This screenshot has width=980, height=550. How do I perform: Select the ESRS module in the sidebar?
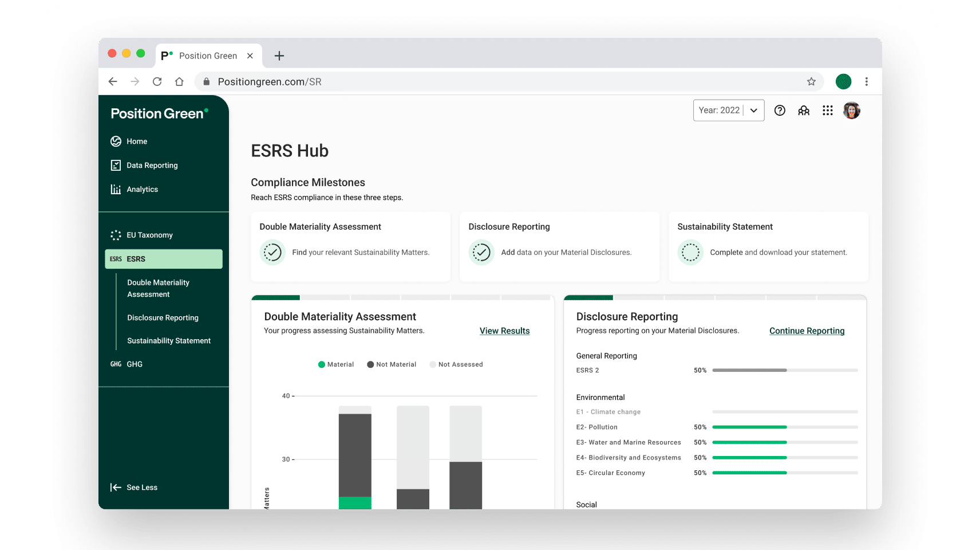pyautogui.click(x=136, y=259)
